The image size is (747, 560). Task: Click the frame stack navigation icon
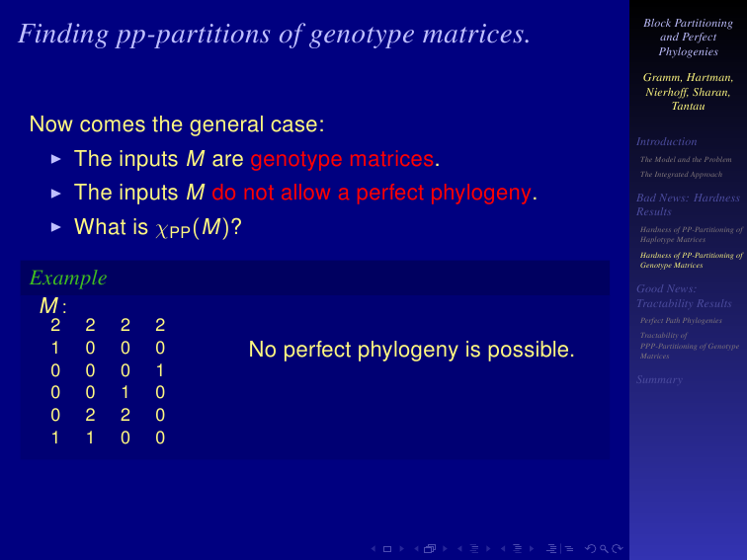(430, 548)
